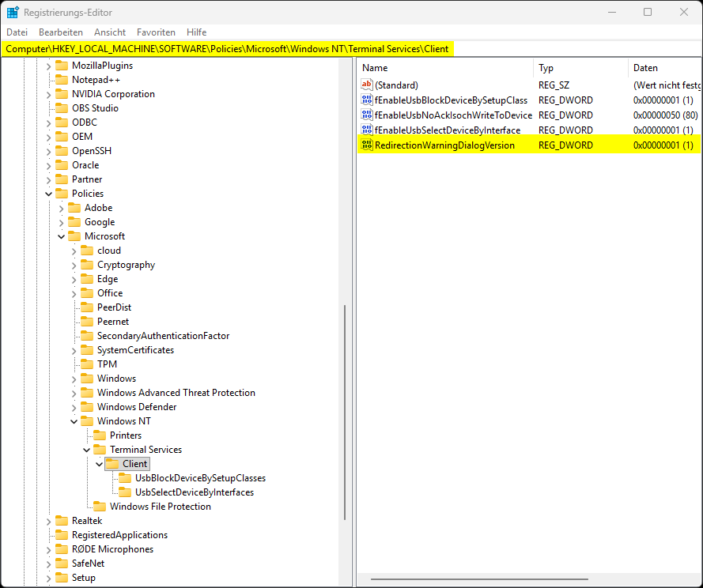703x588 pixels.
Task: Open the Bearbeiten menu
Action: click(x=61, y=32)
